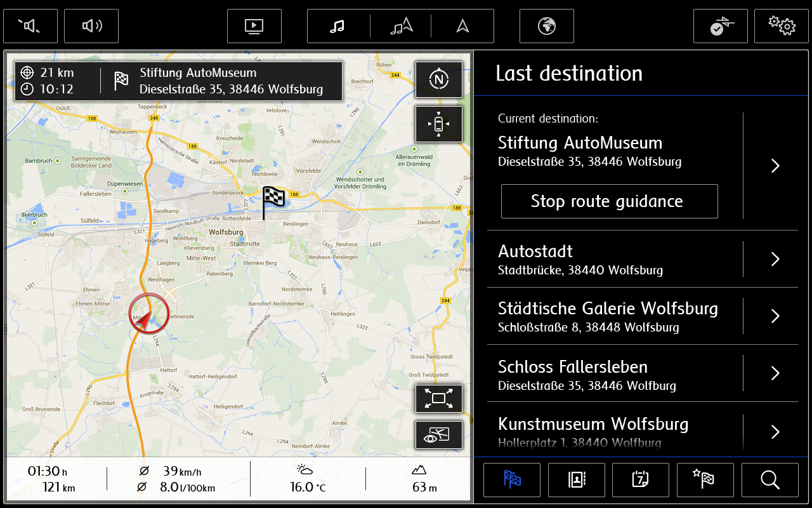The height and width of the screenshot is (508, 812).
Task: Click the Last destination panel title
Action: (x=569, y=74)
